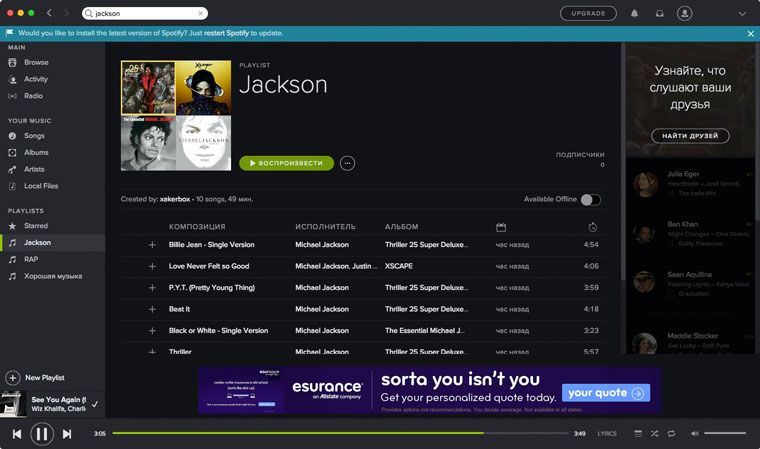Pause the playing track
This screenshot has height=449, width=760.
tap(42, 434)
